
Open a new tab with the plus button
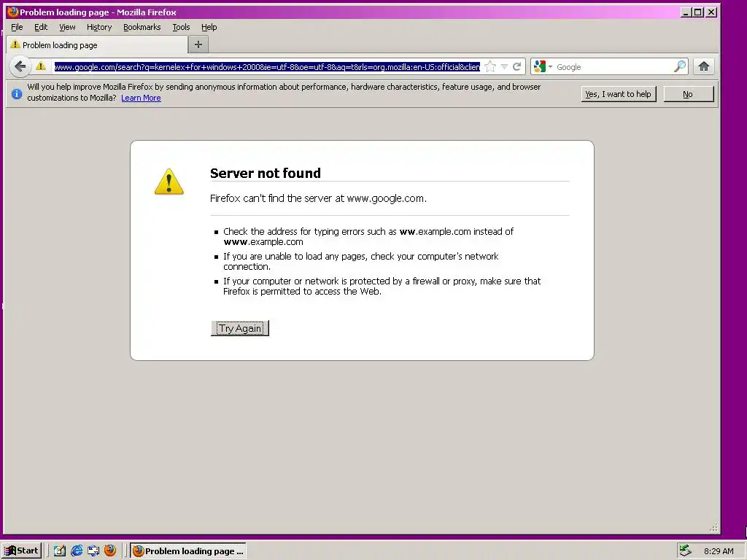click(x=198, y=44)
